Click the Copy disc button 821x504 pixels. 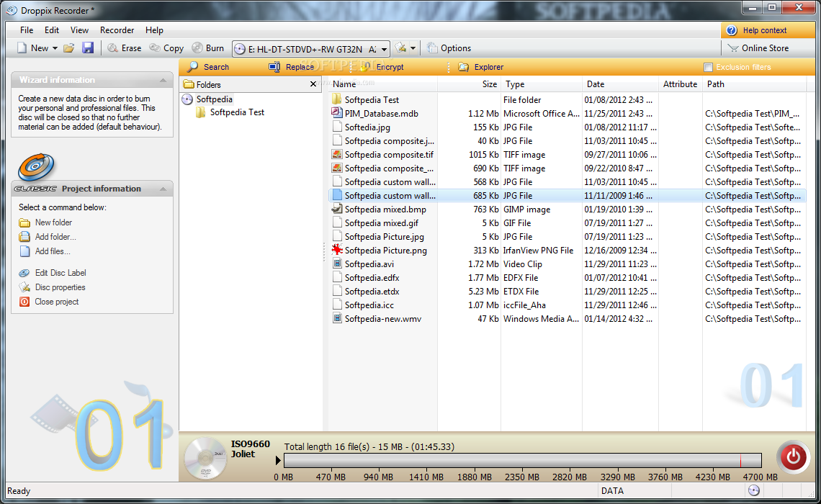click(x=166, y=48)
